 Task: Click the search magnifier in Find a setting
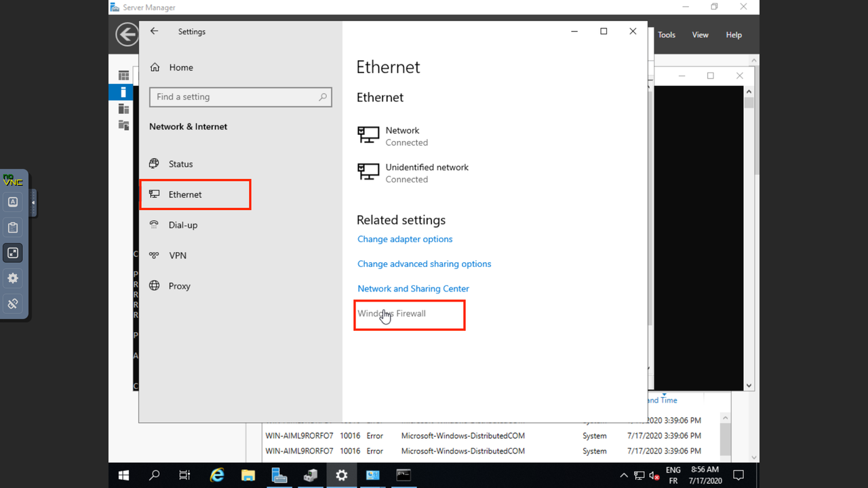click(x=323, y=97)
